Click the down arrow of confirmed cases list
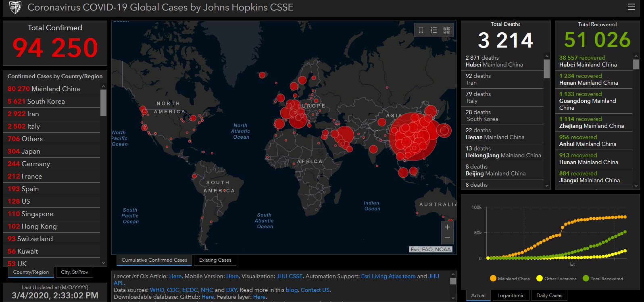644x302 pixels. (x=104, y=263)
